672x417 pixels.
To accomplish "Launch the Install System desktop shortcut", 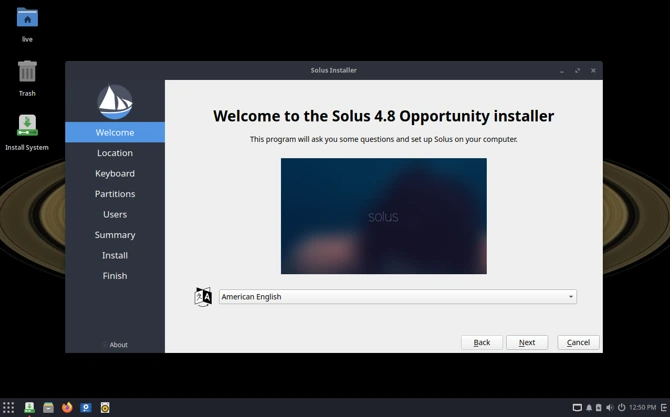I will [27, 126].
